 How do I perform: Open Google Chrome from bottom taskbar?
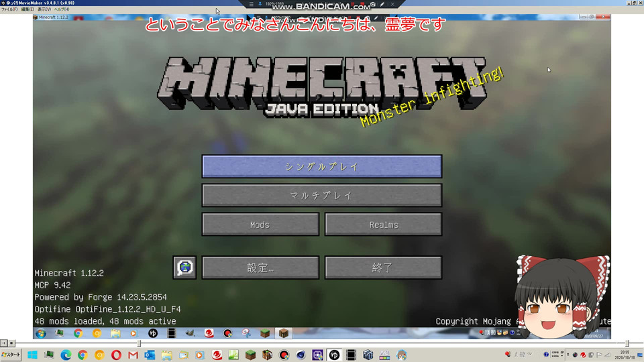pyautogui.click(x=83, y=355)
